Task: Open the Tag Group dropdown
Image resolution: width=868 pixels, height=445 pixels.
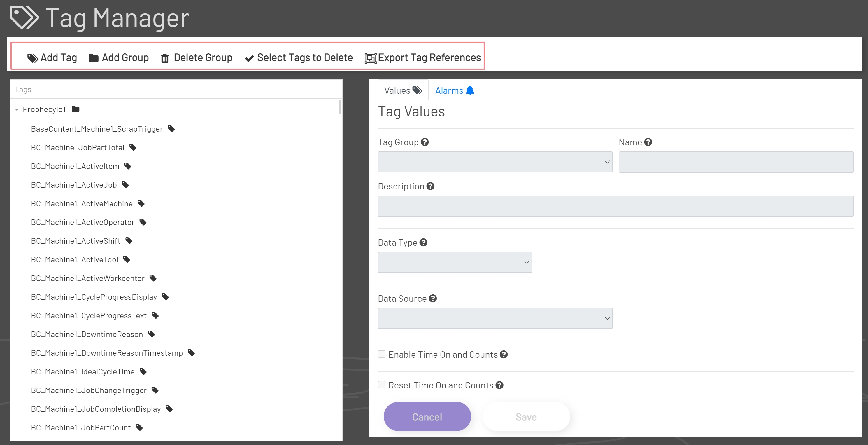Action: coord(495,162)
